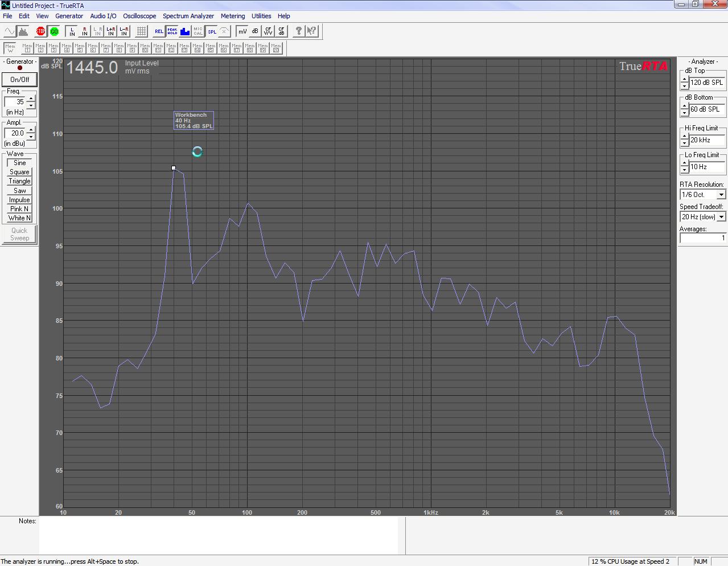
Task: Raise the dB Top value with up arrow
Action: pos(684,79)
